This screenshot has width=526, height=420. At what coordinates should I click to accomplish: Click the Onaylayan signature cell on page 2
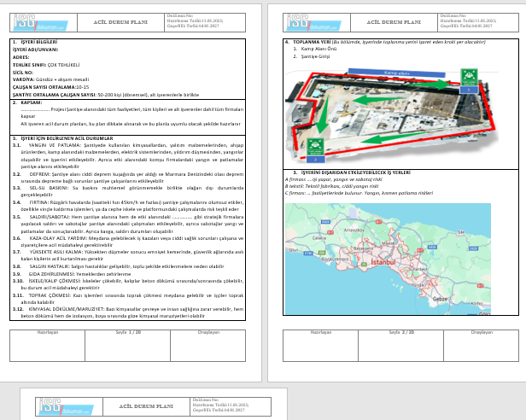click(x=482, y=346)
